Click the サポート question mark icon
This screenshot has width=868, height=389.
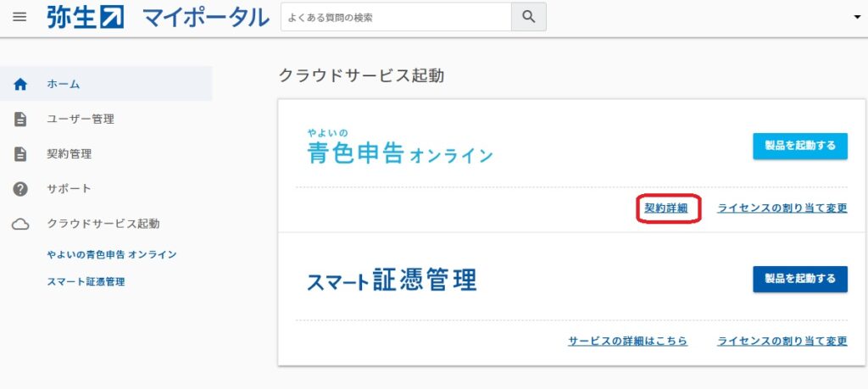[x=21, y=189]
